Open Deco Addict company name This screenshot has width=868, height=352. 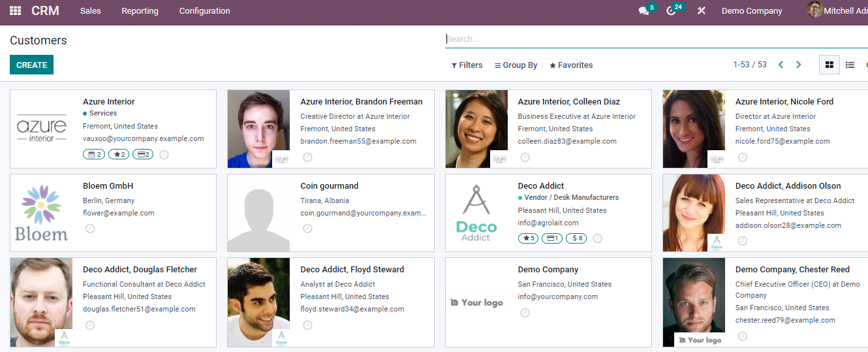(541, 186)
